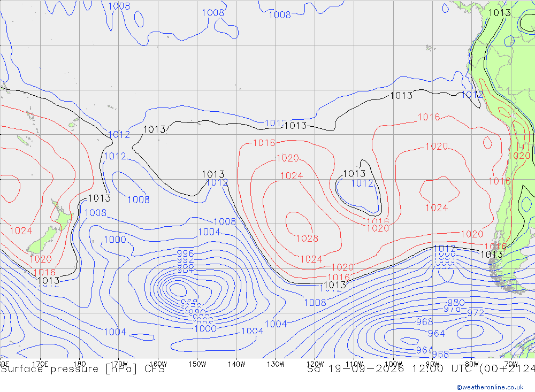Image resolution: width=535 pixels, height=392 pixels.
Task: Click the 120W longitude axis label
Action: pos(315,364)
